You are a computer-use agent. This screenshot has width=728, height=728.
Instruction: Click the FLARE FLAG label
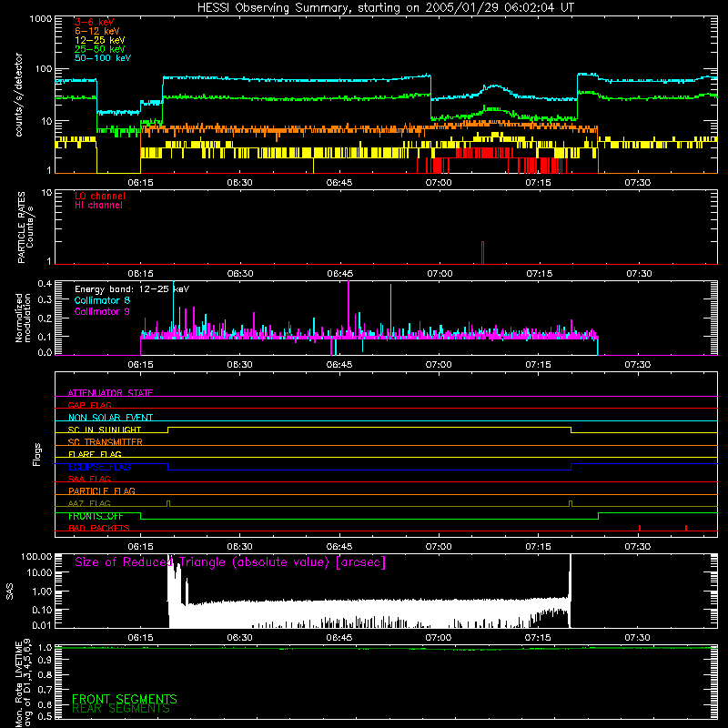tap(95, 454)
